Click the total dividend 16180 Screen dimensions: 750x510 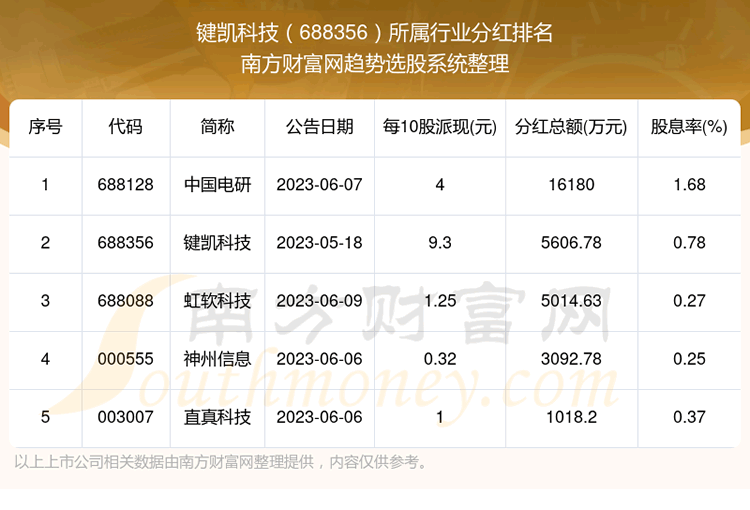571,185
